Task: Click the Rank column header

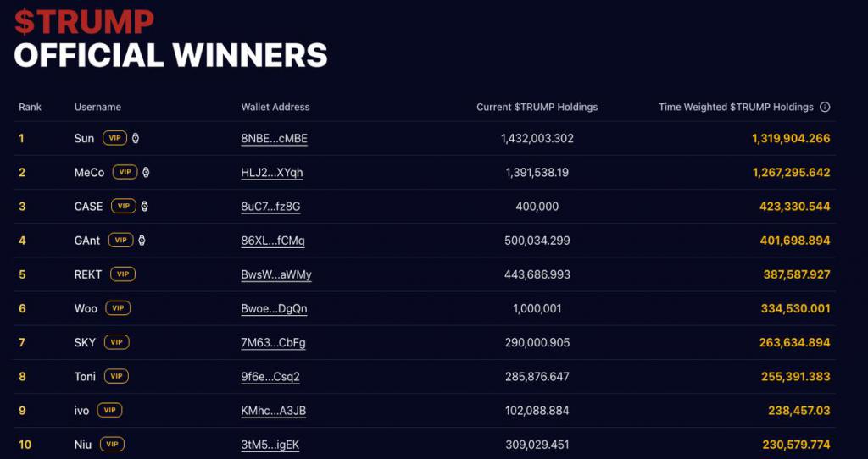Action: [x=30, y=108]
